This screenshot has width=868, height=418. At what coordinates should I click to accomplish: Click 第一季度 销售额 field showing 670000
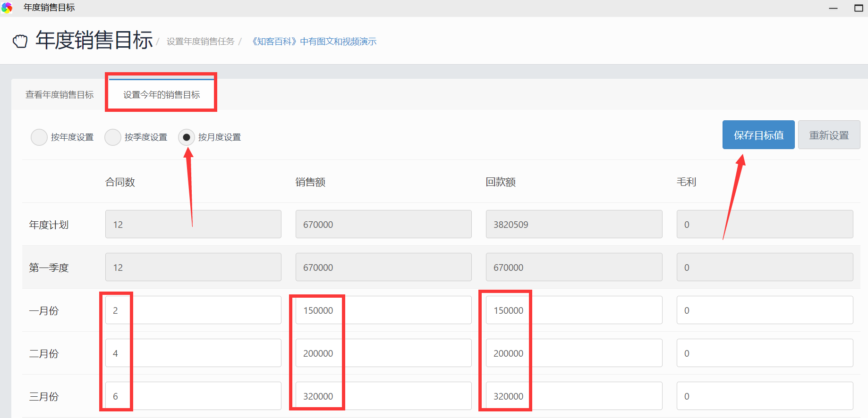click(383, 267)
